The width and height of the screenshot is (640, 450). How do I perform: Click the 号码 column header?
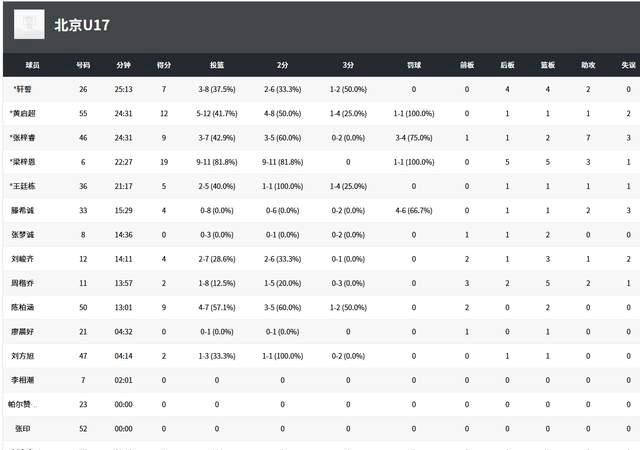coord(83,65)
